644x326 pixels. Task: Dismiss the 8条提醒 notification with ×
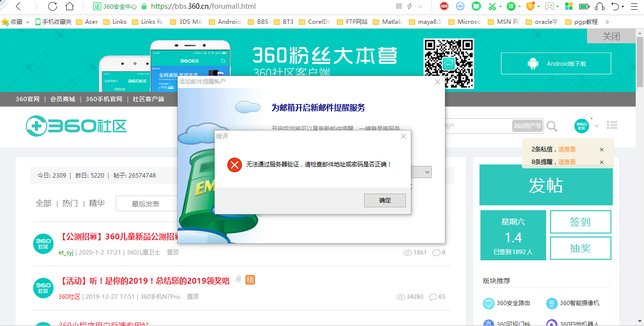(602, 162)
